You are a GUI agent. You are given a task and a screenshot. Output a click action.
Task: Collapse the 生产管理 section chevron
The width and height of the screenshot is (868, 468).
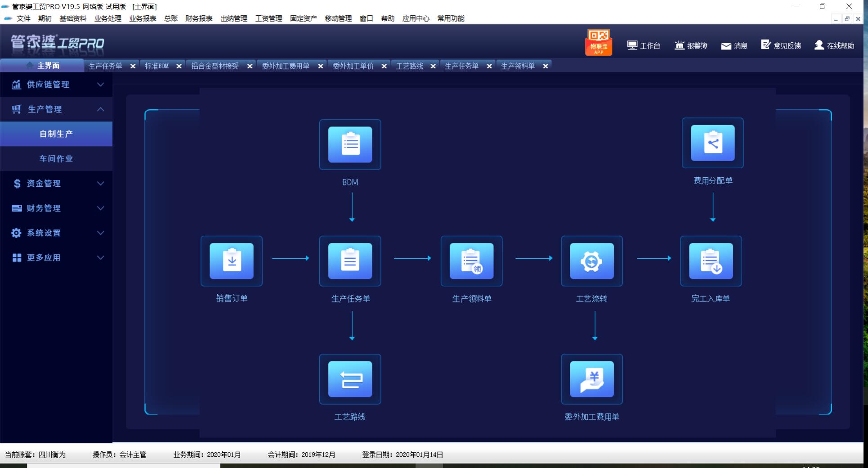pos(101,109)
